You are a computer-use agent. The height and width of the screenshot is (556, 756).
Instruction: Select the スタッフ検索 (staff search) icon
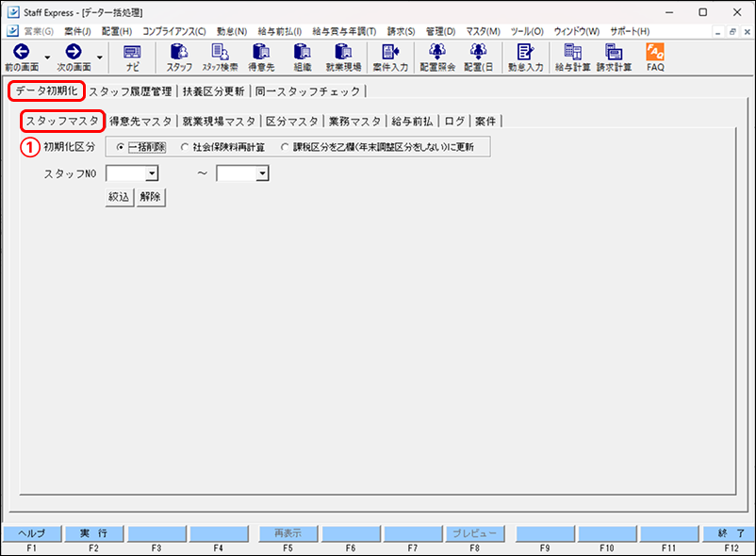(x=219, y=58)
